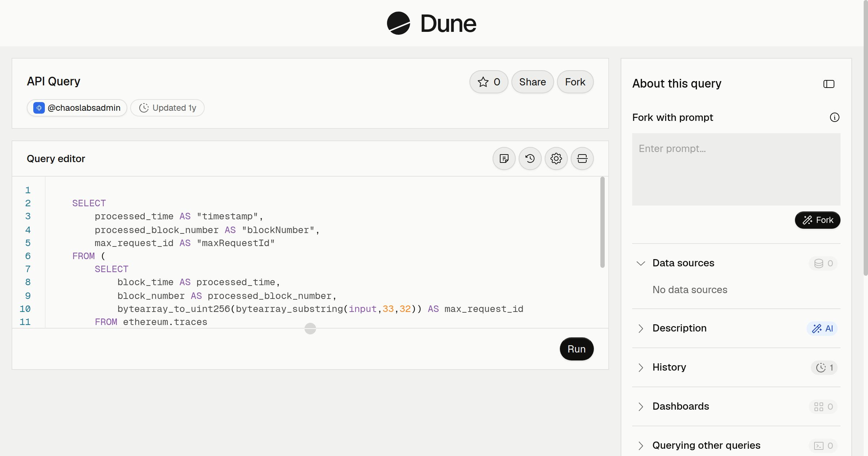Expand the Description section
868x456 pixels.
[641, 328]
